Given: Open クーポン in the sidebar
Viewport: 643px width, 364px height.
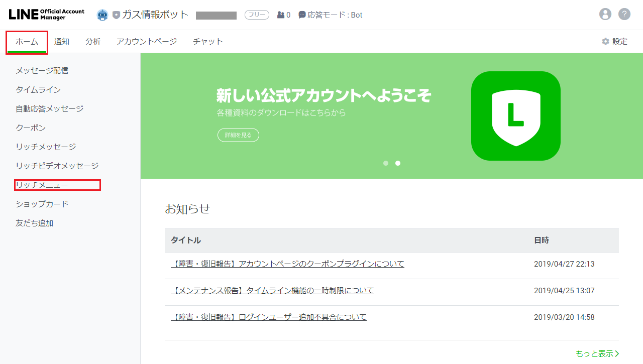Looking at the screenshot, I should click(31, 128).
